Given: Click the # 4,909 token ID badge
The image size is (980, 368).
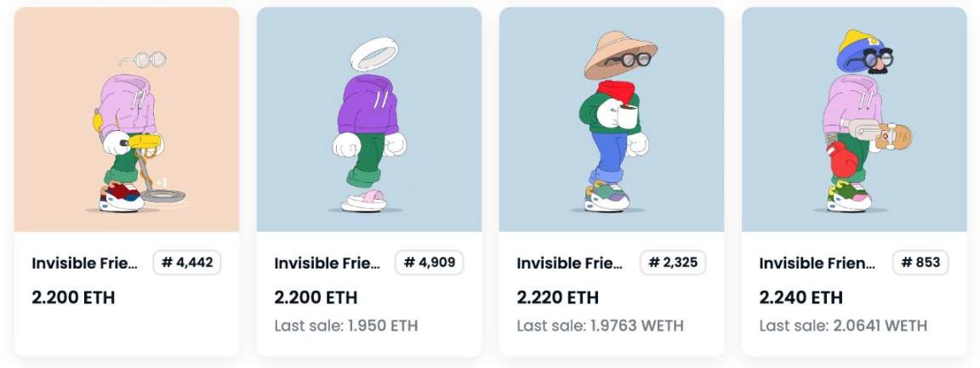Looking at the screenshot, I should click(430, 263).
